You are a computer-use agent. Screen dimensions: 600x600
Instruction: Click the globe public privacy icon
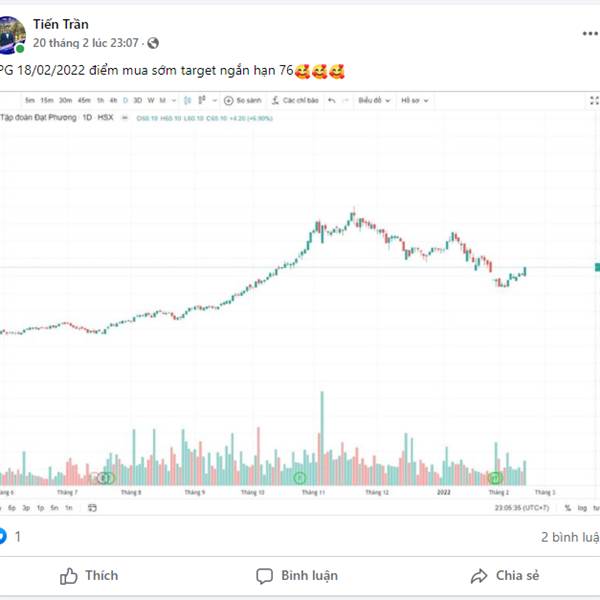coord(153,43)
